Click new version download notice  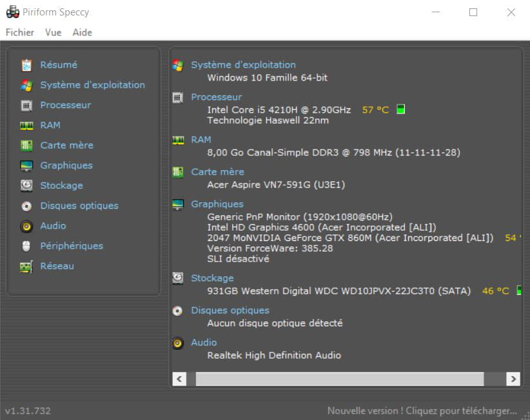tap(422, 411)
